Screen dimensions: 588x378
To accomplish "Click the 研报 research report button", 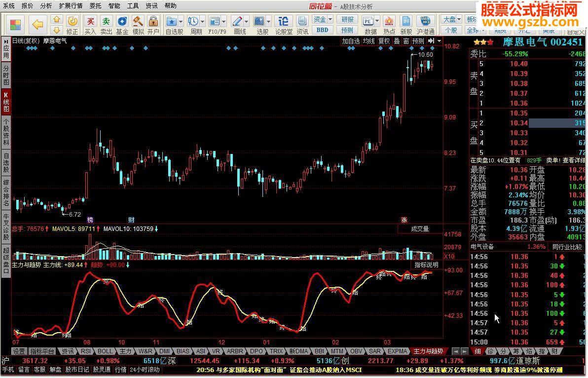I will pos(347,19).
